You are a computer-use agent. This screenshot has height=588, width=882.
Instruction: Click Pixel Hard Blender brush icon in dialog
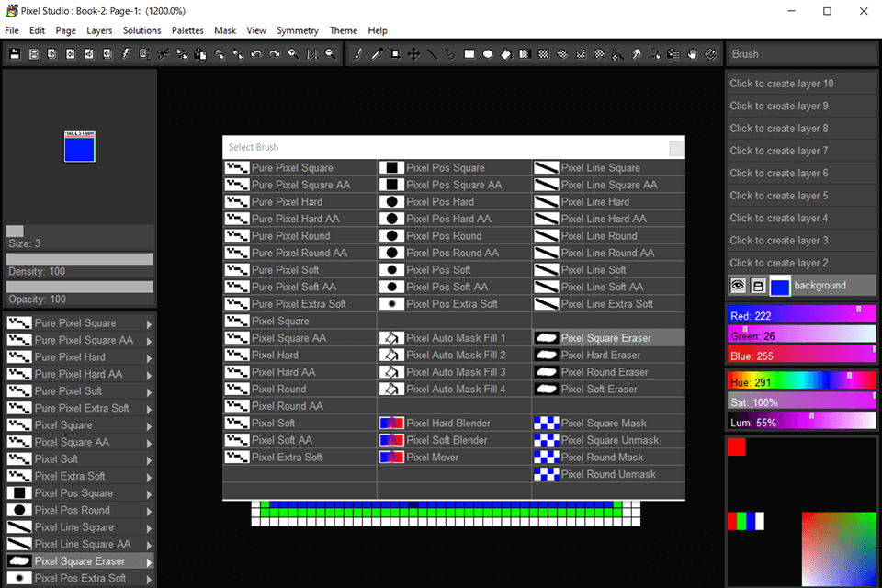pyautogui.click(x=391, y=424)
